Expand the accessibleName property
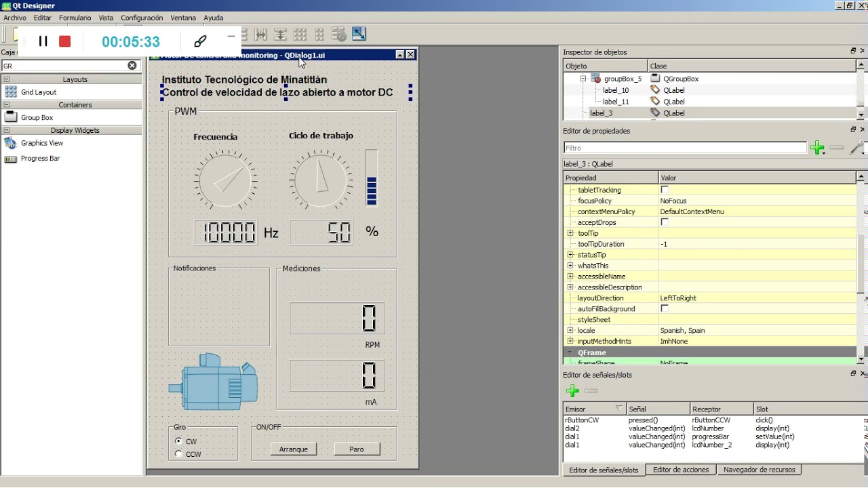The height and width of the screenshot is (488, 868). pos(570,277)
